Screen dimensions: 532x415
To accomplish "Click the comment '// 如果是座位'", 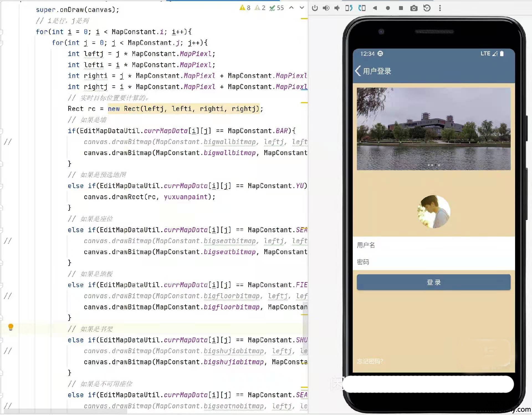I will click(90, 219).
